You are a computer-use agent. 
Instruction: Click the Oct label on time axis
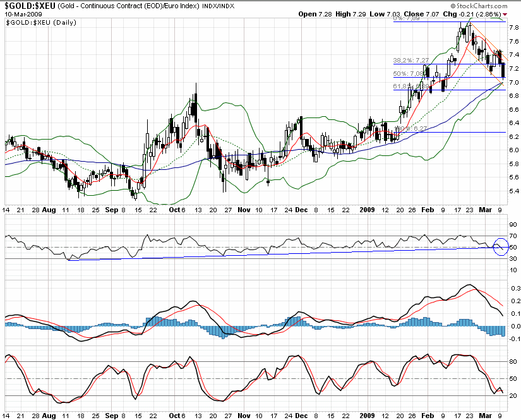175,208
